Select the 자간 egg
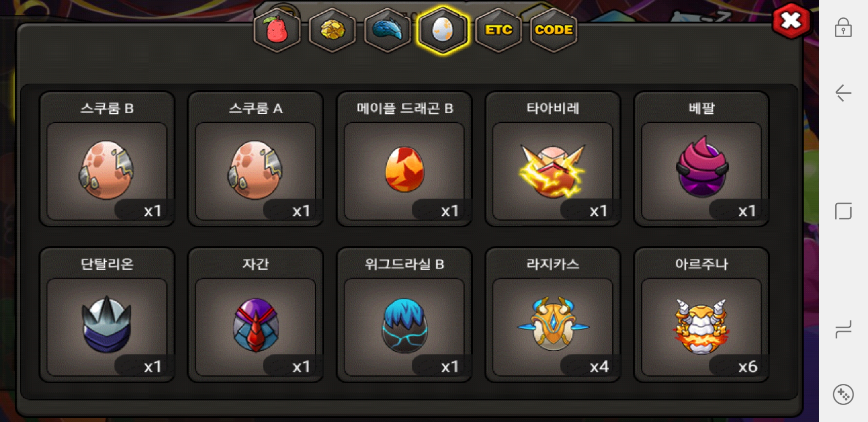 click(256, 315)
